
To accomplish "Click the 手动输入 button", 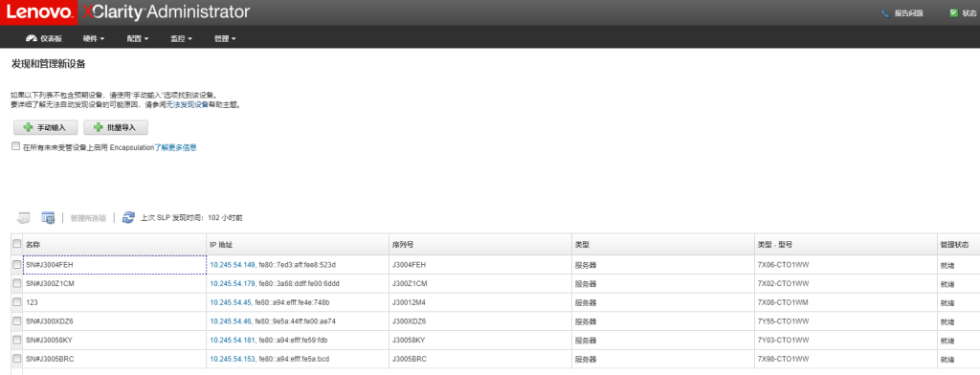I will coord(46,127).
